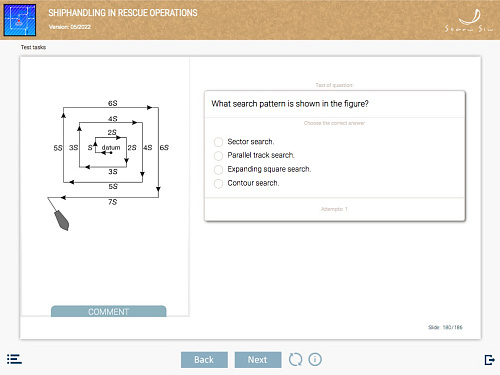The height and width of the screenshot is (375, 500).
Task: Open the info icon next to Next
Action: tap(315, 359)
